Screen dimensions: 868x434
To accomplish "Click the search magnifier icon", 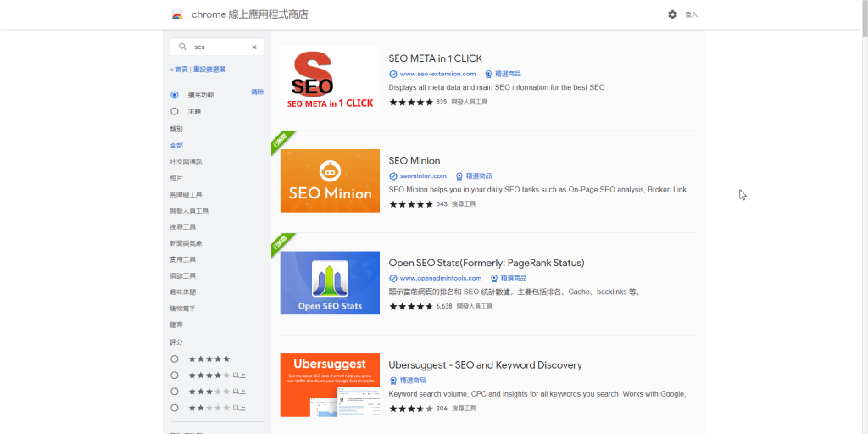I will (x=183, y=47).
